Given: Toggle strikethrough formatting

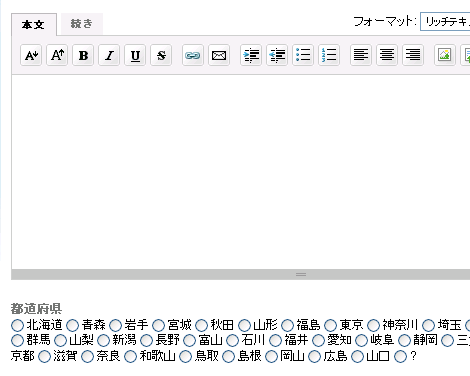Looking at the screenshot, I should (161, 55).
